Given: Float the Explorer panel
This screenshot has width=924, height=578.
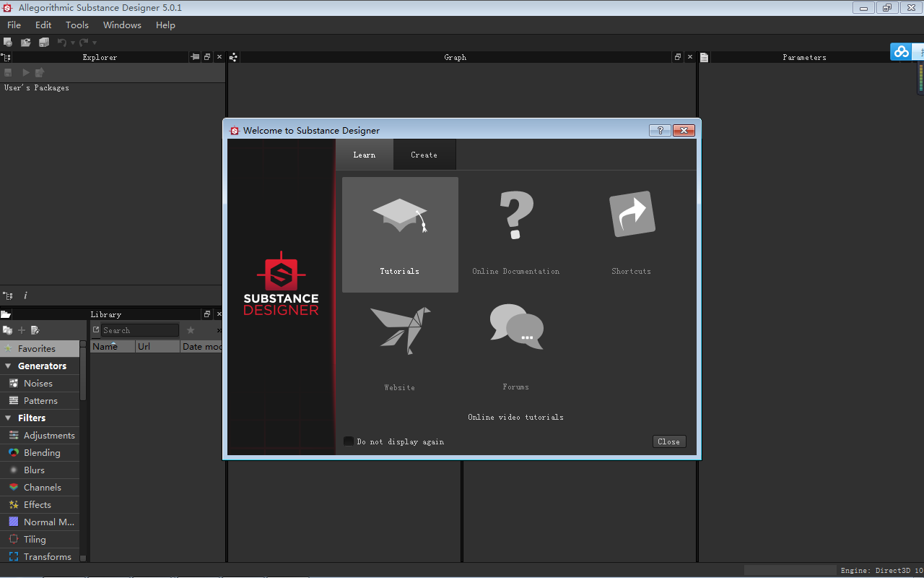Looking at the screenshot, I should point(207,57).
